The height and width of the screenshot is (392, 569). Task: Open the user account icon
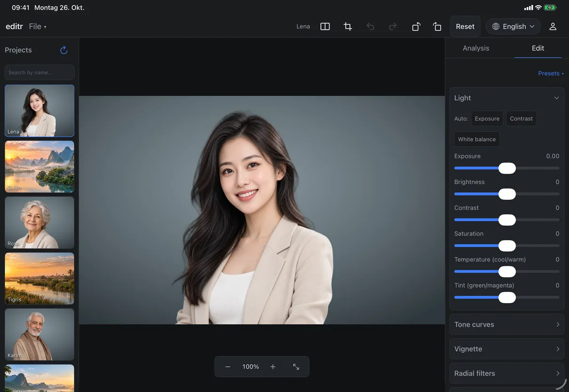coord(553,26)
